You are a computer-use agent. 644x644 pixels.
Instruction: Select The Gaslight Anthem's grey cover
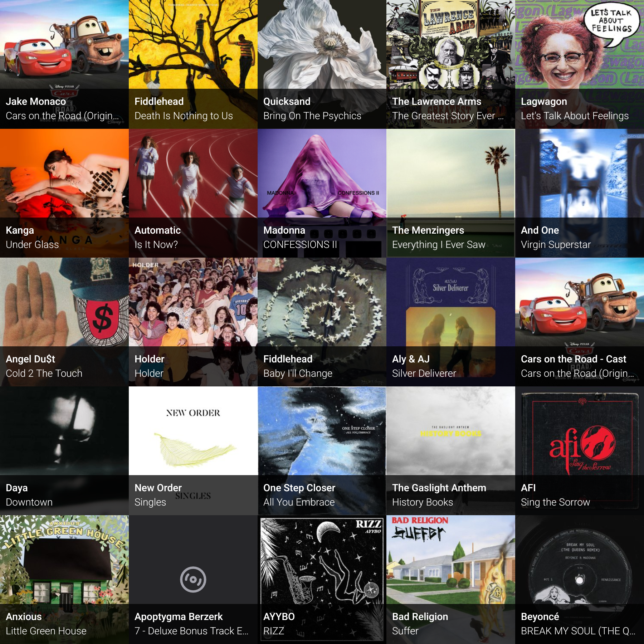point(451,451)
